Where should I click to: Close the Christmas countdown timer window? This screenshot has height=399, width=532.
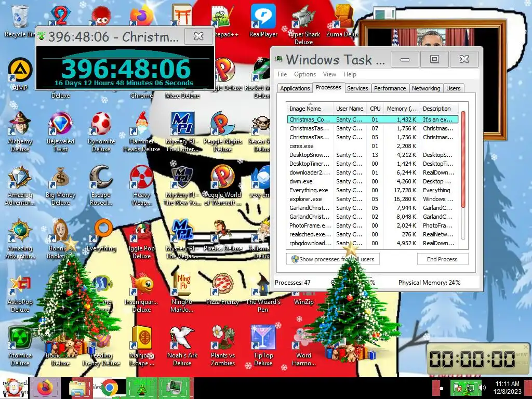click(x=198, y=36)
